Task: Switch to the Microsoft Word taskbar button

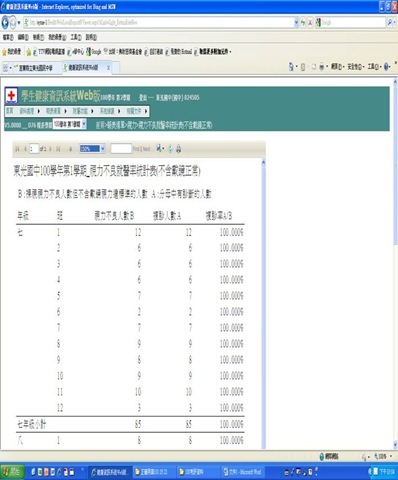Action: pyautogui.click(x=244, y=472)
